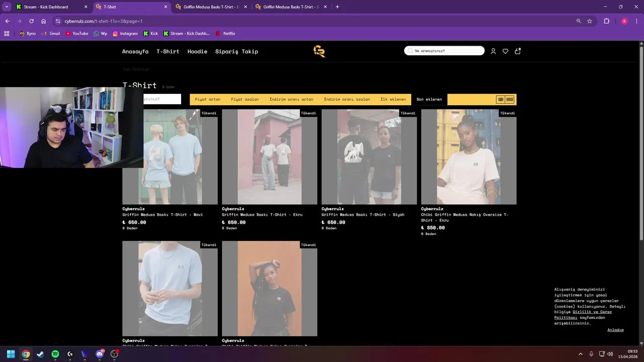This screenshot has width=644, height=362.
Task: Open a new tab with the plus icon
Action: [337, 7]
